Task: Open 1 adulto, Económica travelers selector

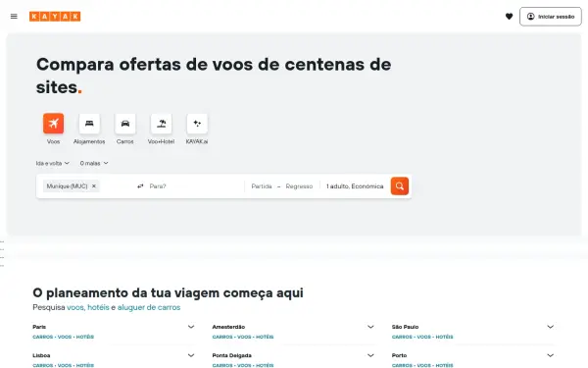Action: [355, 186]
